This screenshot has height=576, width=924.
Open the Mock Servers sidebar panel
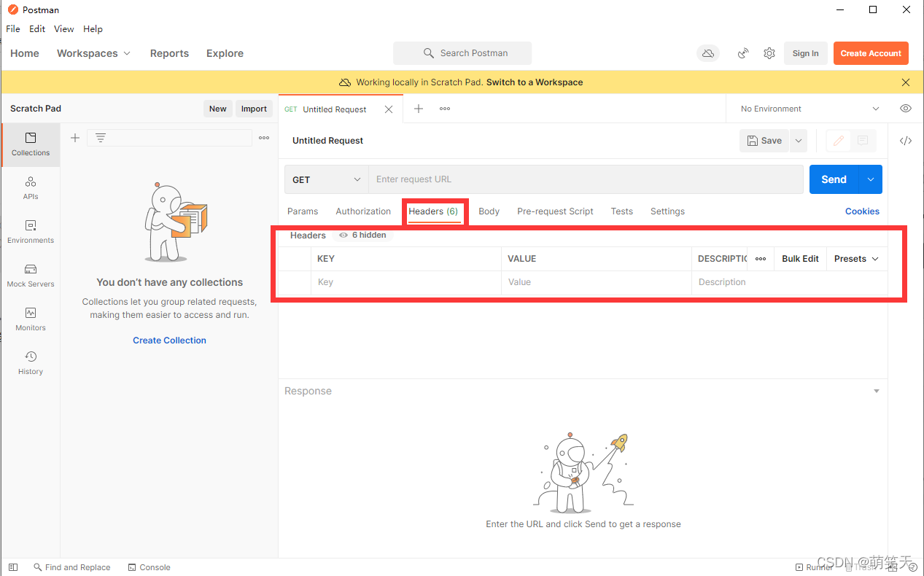tap(31, 276)
